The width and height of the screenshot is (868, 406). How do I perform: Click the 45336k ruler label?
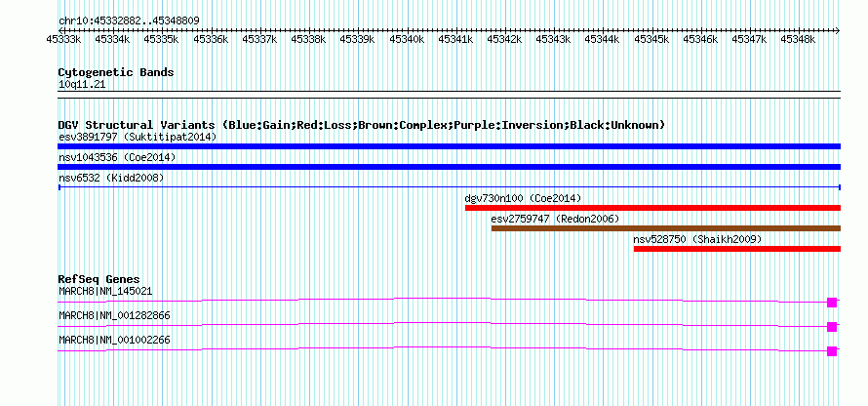[x=211, y=39]
